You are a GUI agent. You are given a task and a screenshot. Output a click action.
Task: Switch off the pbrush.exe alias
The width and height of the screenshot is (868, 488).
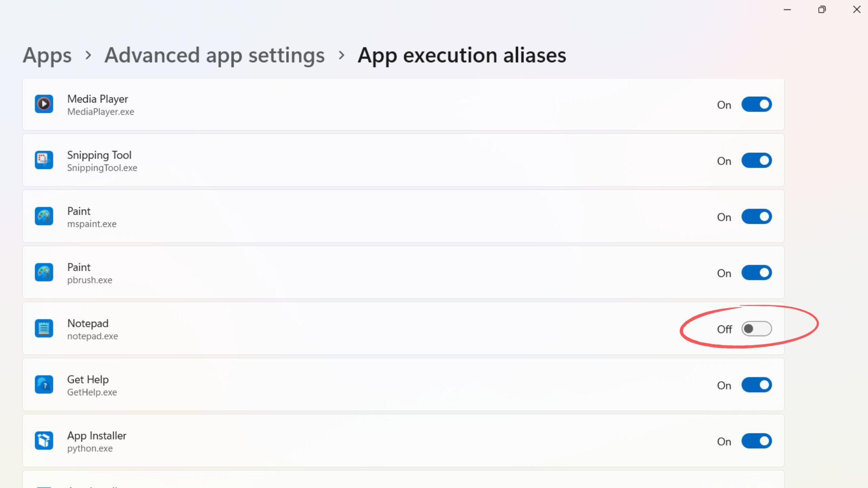pos(756,272)
